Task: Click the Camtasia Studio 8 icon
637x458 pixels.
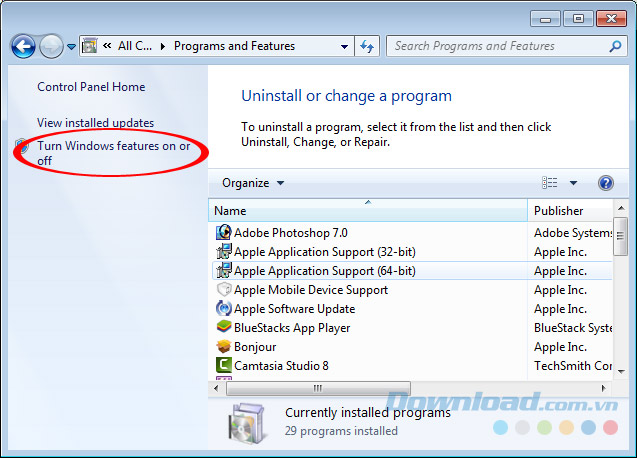Action: coord(223,365)
